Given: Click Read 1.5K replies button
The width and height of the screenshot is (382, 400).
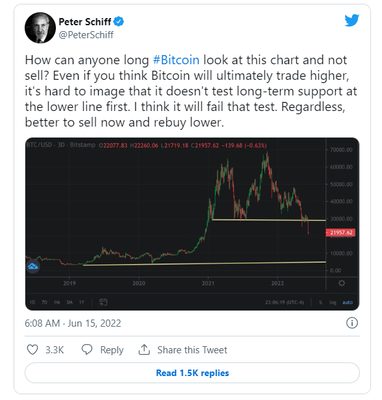Looking at the screenshot, I should point(192,373).
